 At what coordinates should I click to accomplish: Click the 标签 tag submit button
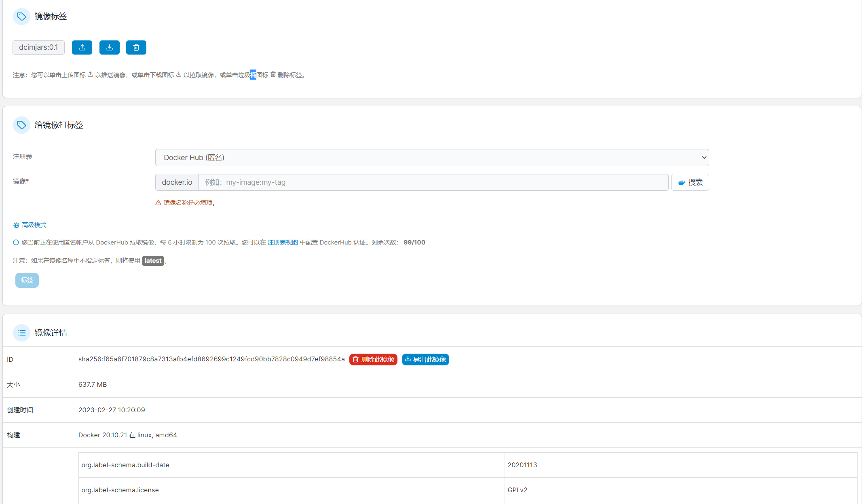coord(27,280)
